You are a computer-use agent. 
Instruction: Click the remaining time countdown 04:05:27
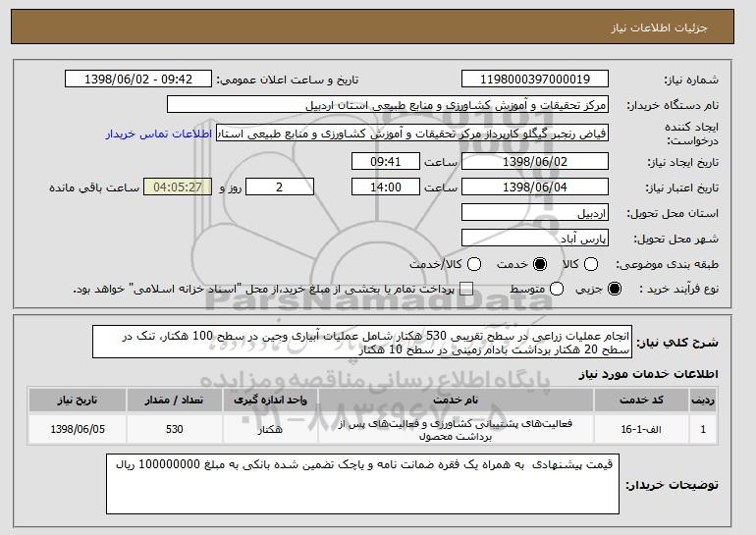[178, 187]
